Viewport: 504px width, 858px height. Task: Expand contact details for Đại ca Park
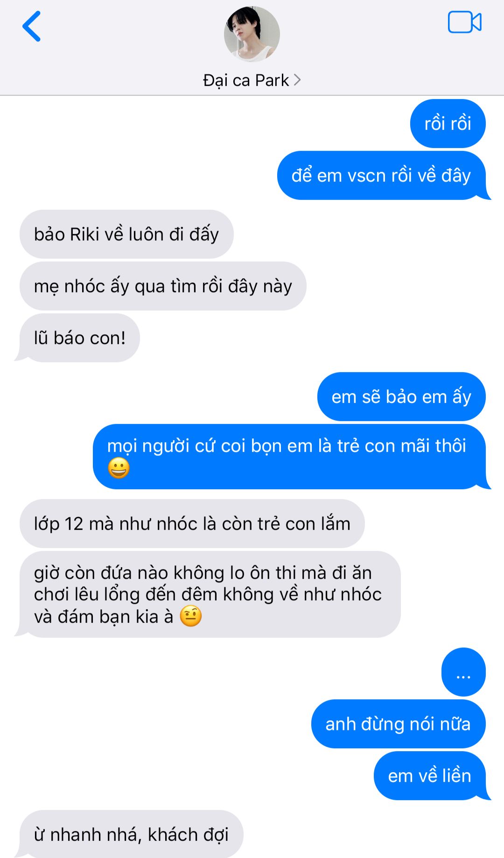point(252,80)
